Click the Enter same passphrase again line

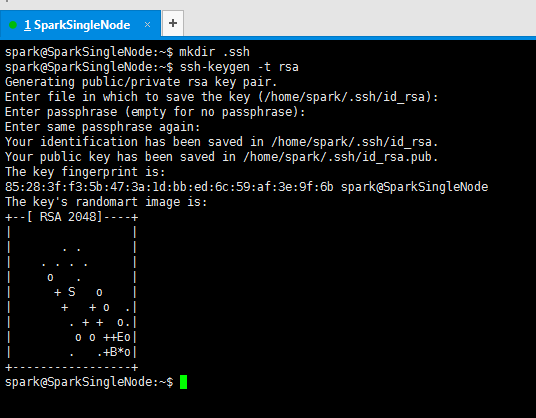click(103, 127)
